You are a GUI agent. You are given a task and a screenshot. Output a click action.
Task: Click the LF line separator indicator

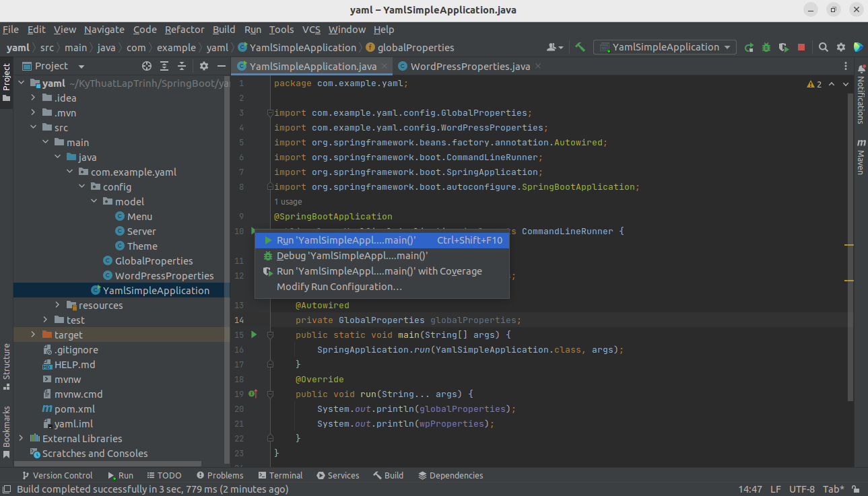776,489
